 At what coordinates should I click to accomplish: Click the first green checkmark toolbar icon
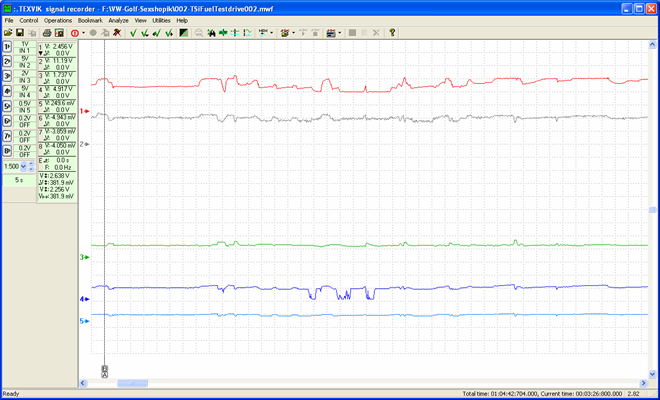pyautogui.click(x=134, y=33)
